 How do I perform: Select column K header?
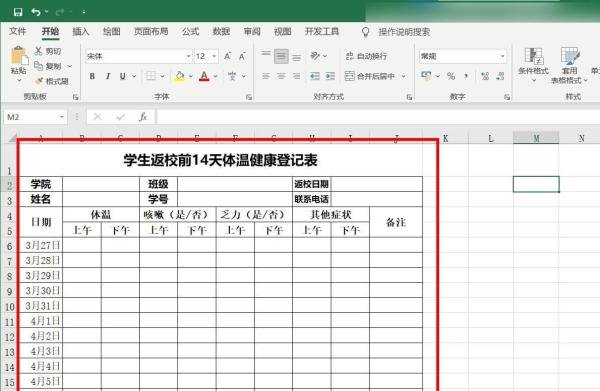[x=445, y=138]
